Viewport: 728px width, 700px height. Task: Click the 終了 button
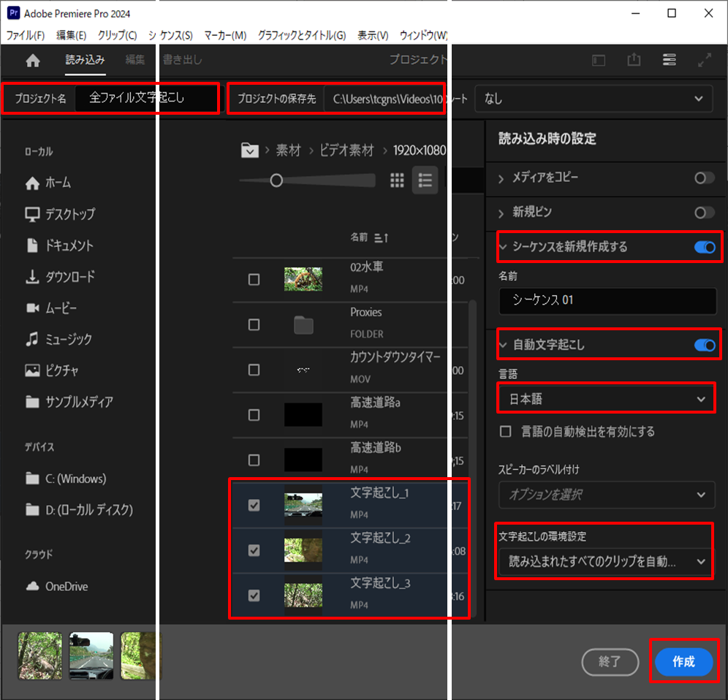coord(610,662)
